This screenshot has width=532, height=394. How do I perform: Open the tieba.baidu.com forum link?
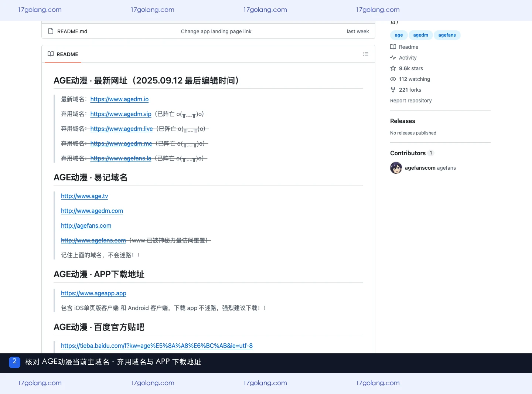pos(157,346)
